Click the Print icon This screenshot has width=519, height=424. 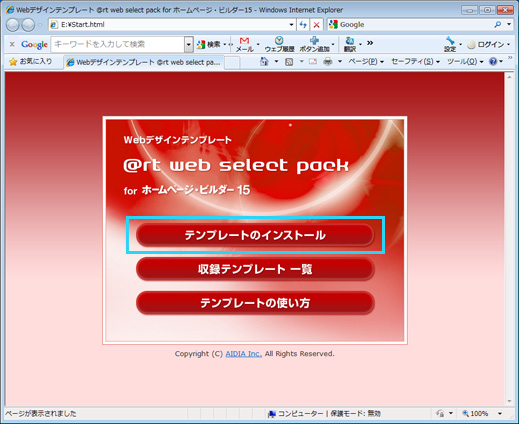pos(328,62)
